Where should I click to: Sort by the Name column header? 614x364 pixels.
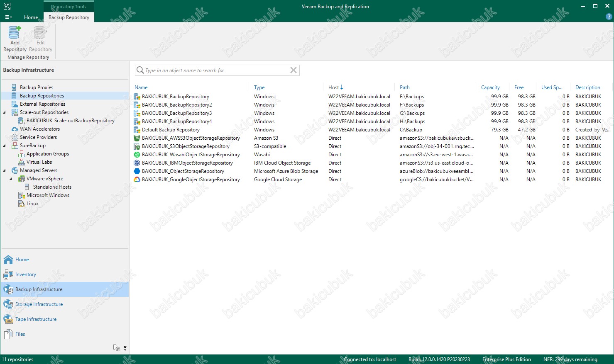pos(141,87)
